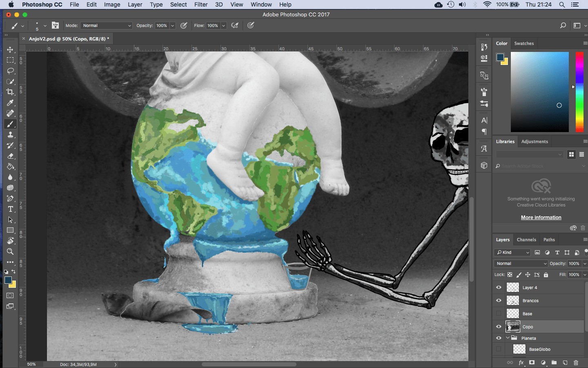Open the layer Kind filter dropdown

513,252
